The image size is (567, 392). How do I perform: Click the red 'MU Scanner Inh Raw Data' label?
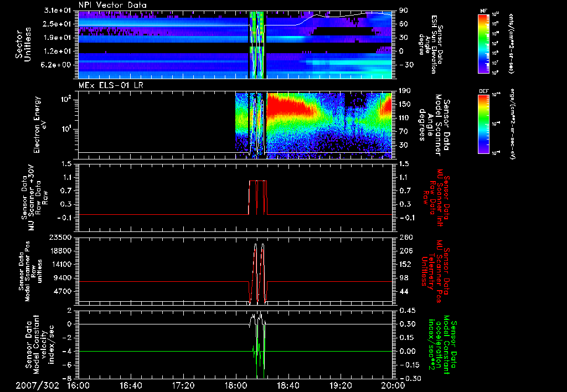pyautogui.click(x=436, y=198)
